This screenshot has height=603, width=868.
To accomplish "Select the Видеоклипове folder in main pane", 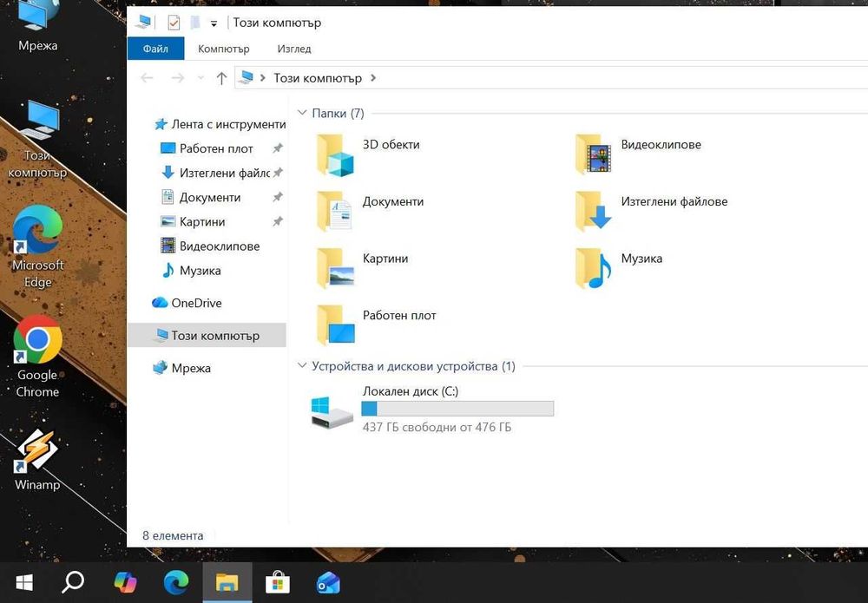I will coord(638,154).
